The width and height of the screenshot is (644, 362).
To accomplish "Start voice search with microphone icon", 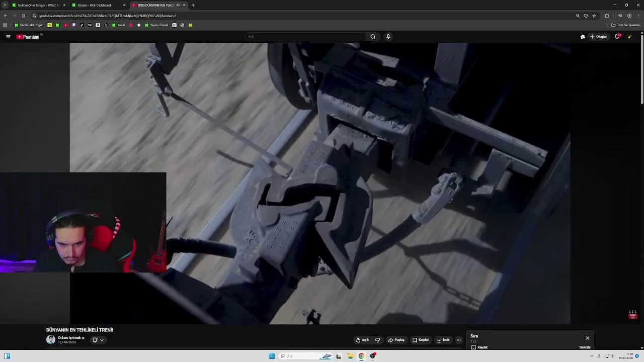I will [x=388, y=37].
